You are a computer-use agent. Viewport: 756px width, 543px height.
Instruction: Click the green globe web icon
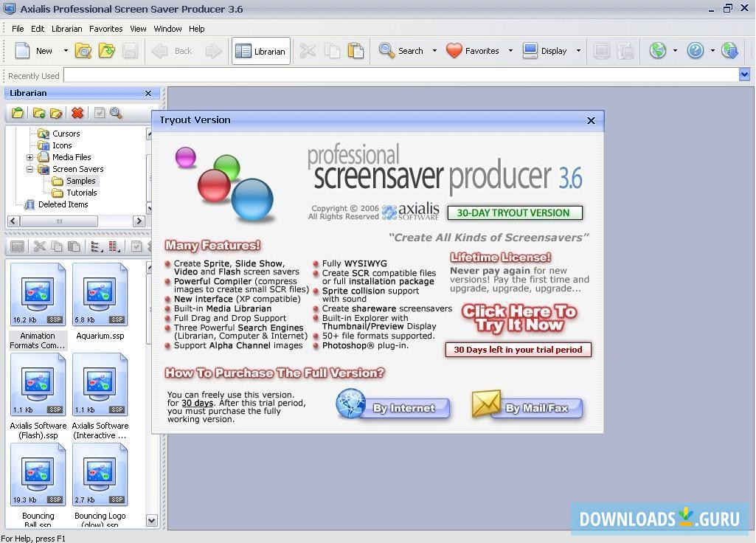(658, 50)
